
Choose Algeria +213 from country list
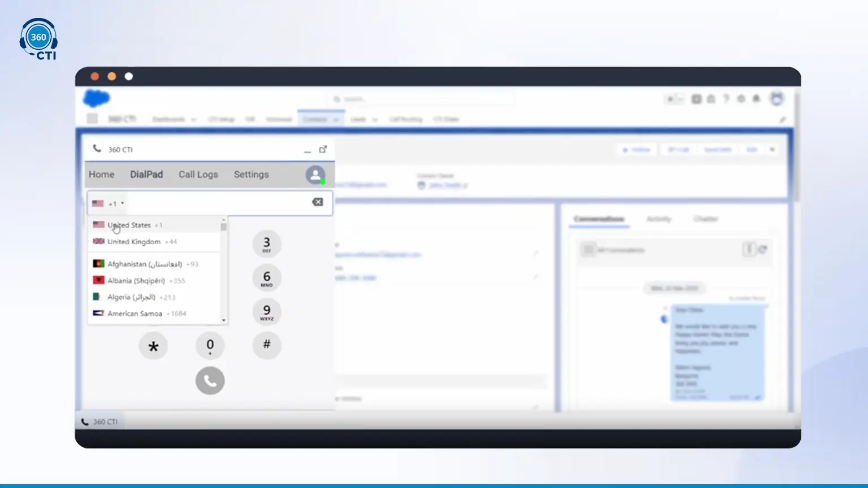point(154,297)
